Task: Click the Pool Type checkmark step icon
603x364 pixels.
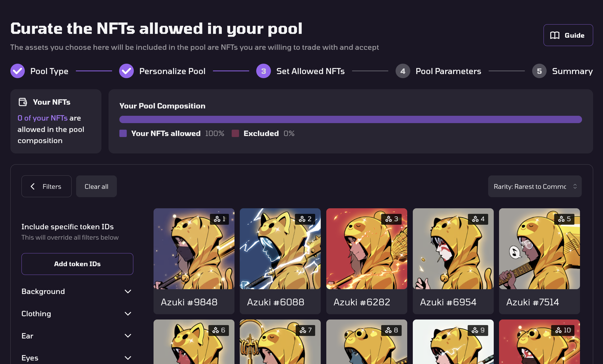Action: pyautogui.click(x=17, y=71)
